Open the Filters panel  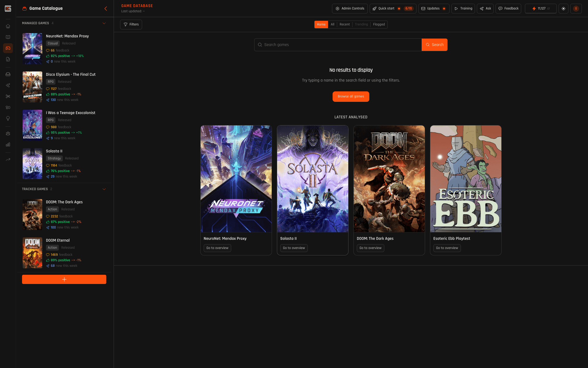pos(131,25)
